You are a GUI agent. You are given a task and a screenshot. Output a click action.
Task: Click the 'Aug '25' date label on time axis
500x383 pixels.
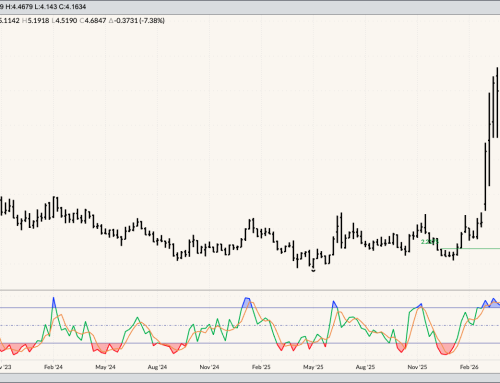click(x=365, y=367)
